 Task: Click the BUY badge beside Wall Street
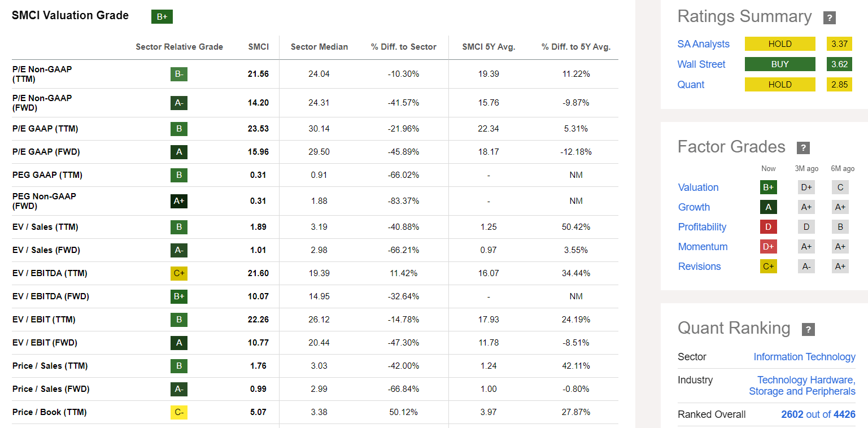tap(780, 64)
